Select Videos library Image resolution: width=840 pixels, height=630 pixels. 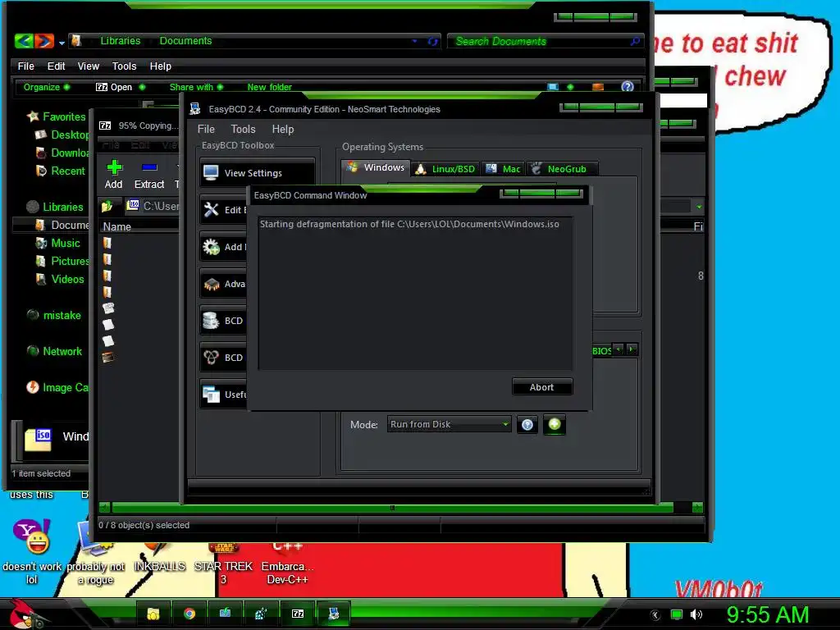point(59,279)
